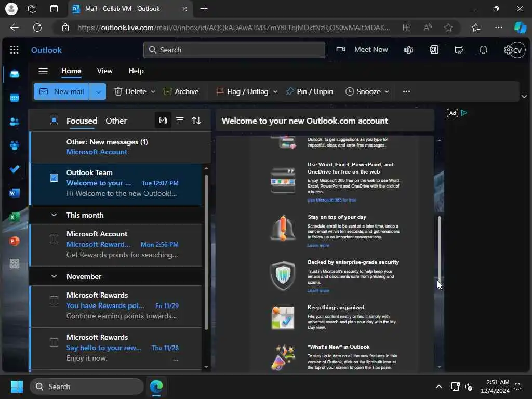This screenshot has height=399, width=532.
Task: Open Outlook settings gear
Action: (508, 50)
